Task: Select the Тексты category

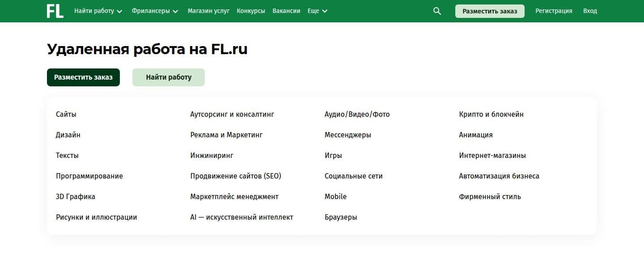Action: (x=67, y=156)
